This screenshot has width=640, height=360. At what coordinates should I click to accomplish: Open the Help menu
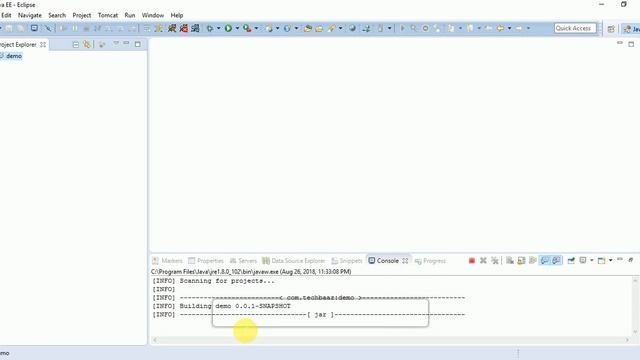(x=177, y=15)
